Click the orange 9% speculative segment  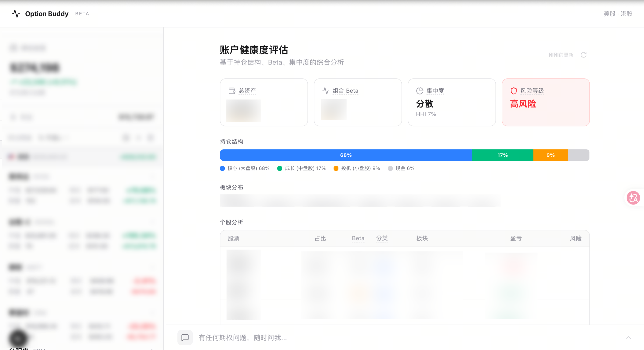[x=550, y=155]
